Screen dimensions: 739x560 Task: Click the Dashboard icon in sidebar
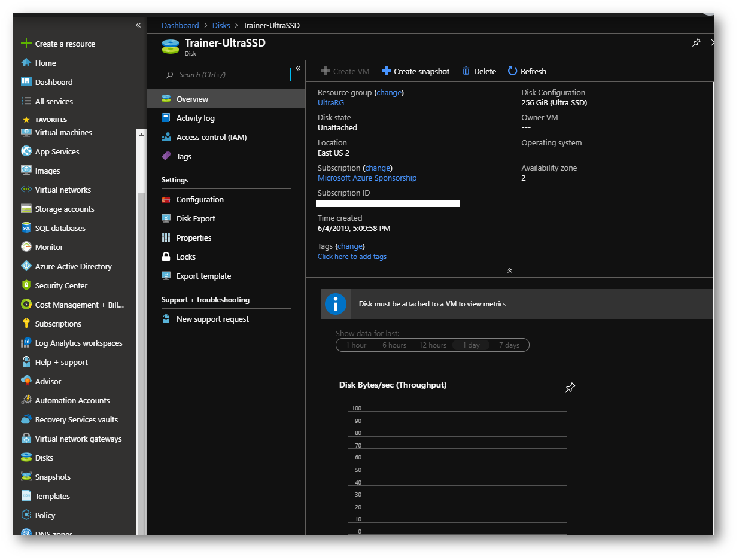point(26,82)
